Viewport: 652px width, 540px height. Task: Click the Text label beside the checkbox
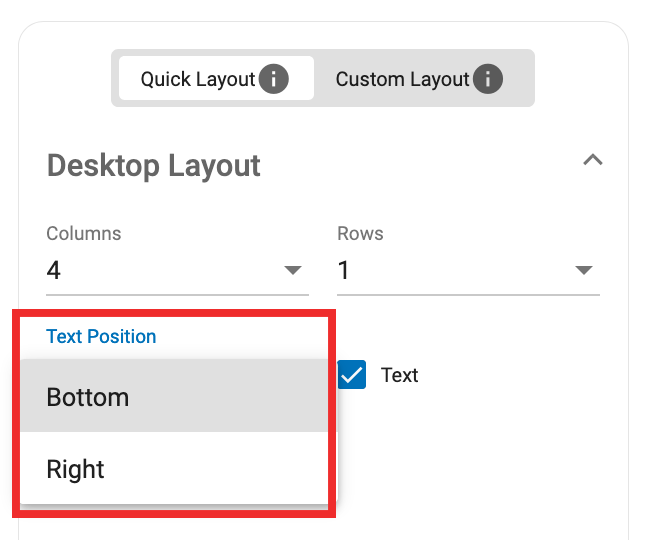(399, 375)
